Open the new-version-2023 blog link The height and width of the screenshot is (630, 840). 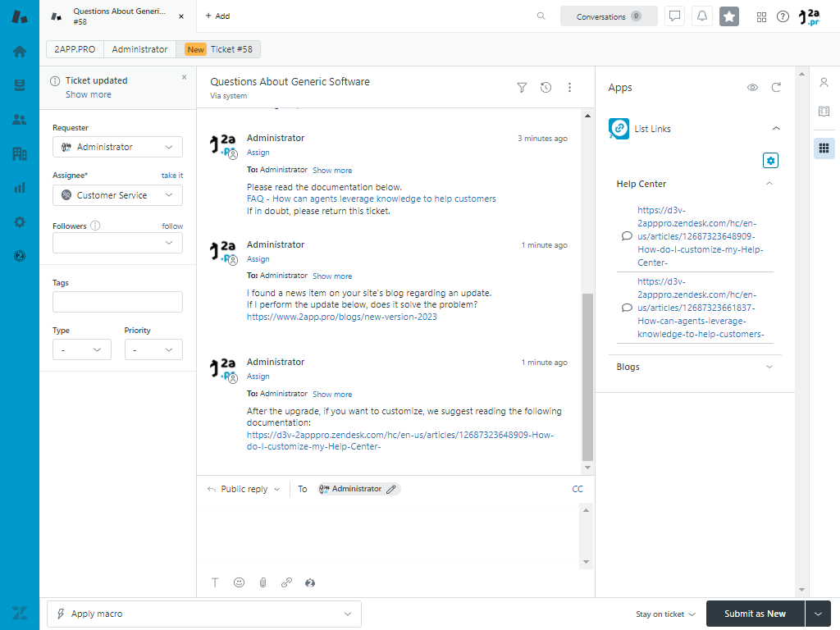point(341,317)
